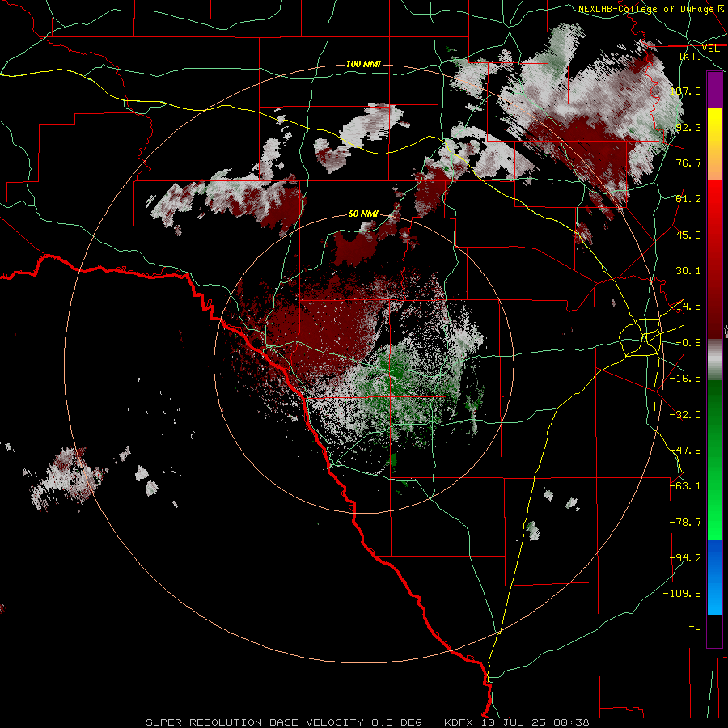The height and width of the screenshot is (728, 728).
Task: Click the -32.0 velocity scale value
Action: (x=686, y=415)
